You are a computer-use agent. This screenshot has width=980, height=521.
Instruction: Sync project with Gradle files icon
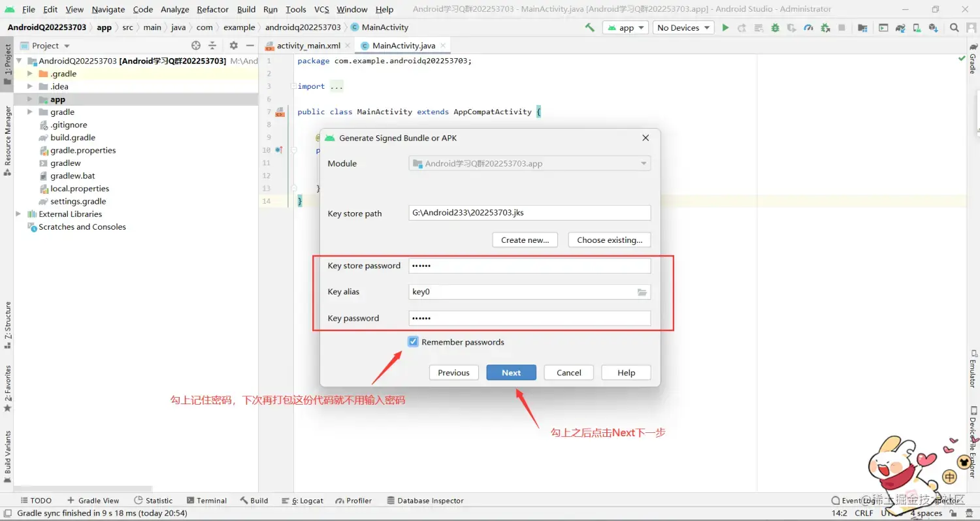coord(901,27)
